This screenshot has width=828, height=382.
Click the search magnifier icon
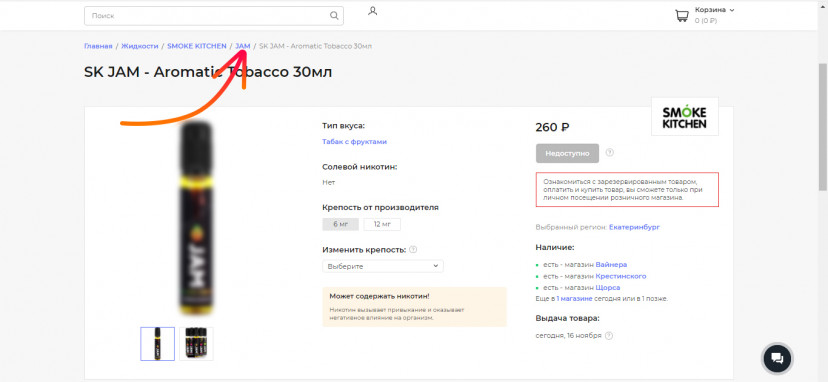tap(334, 16)
